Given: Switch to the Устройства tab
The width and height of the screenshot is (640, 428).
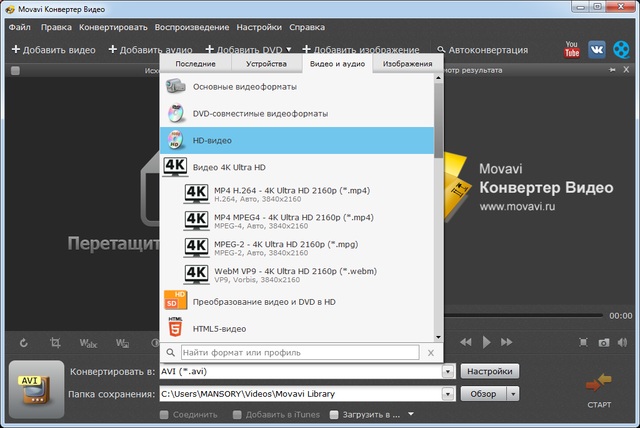Looking at the screenshot, I should (266, 64).
